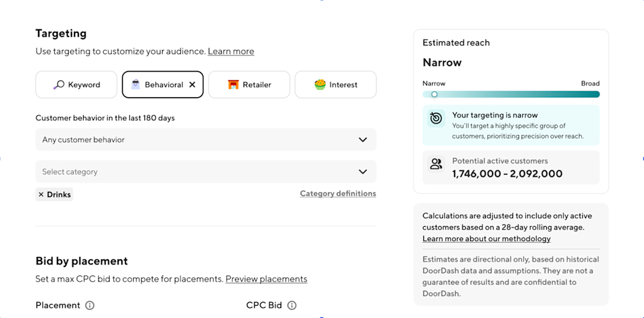This screenshot has width=644, height=318.
Task: Click the basket icon on the Interest pill
Action: (320, 84)
